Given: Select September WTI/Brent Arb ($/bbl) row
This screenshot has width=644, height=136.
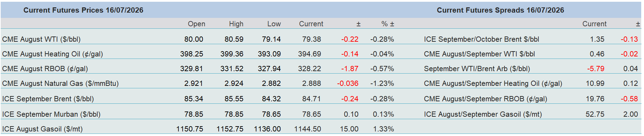Looking at the screenshot, I should click(531, 69).
